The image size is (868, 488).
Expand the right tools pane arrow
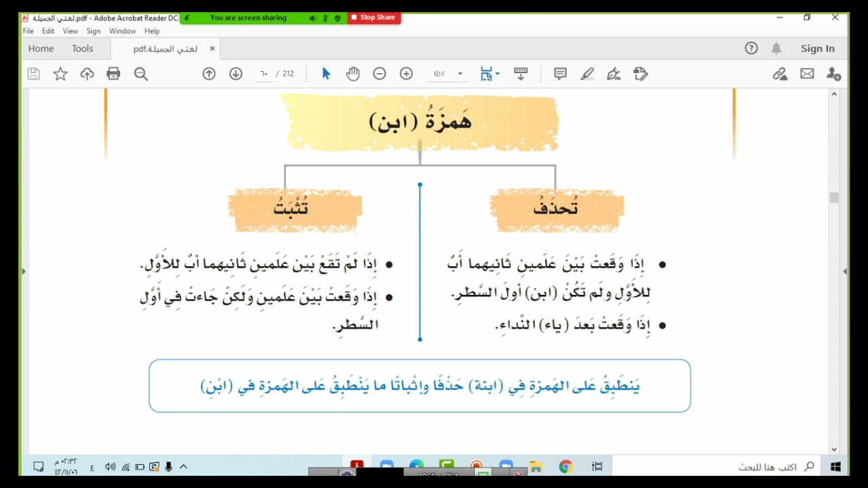[845, 271]
